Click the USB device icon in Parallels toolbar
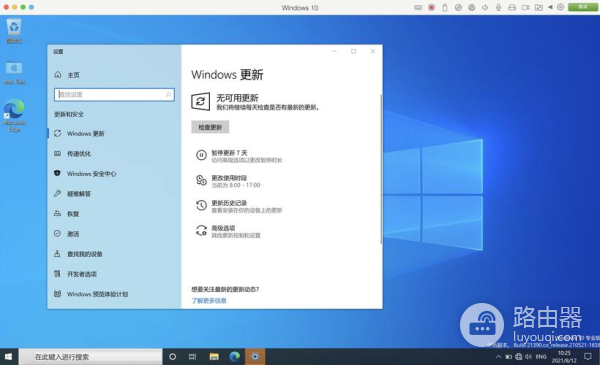600x365 pixels. pos(445,7)
